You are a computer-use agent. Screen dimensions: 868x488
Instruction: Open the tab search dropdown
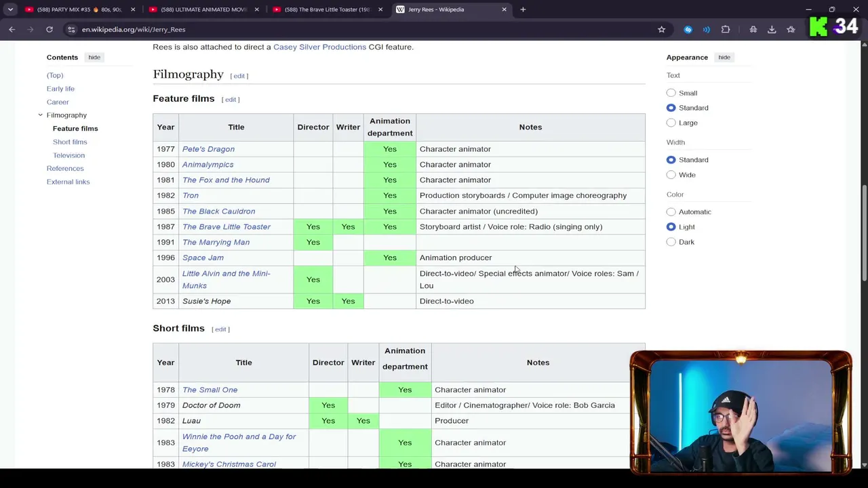[10, 9]
